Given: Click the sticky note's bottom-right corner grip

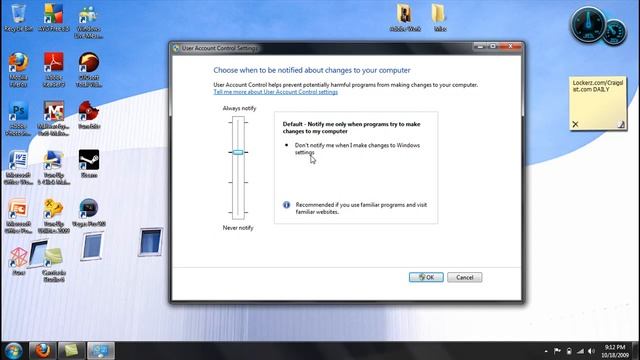Looking at the screenshot, I should click(620, 124).
